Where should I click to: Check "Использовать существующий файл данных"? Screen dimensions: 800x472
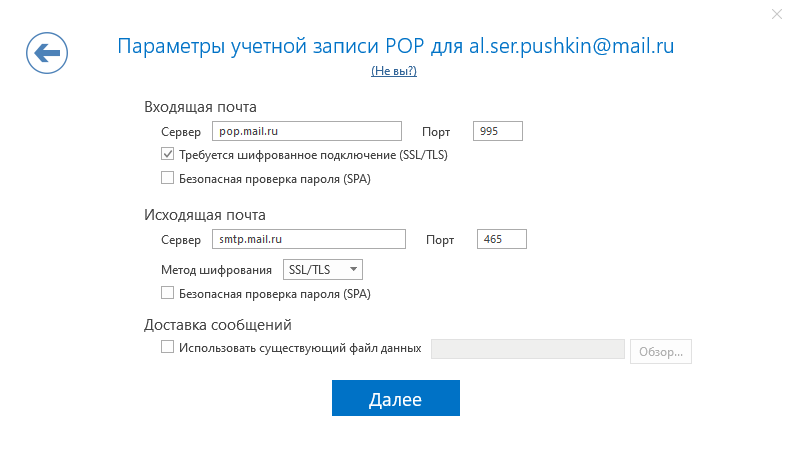(x=167, y=347)
